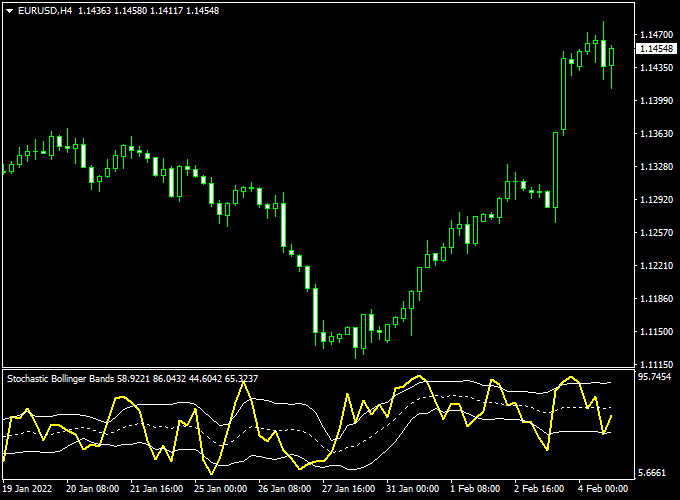Click the 19 Jan 2022 date label

[27, 489]
